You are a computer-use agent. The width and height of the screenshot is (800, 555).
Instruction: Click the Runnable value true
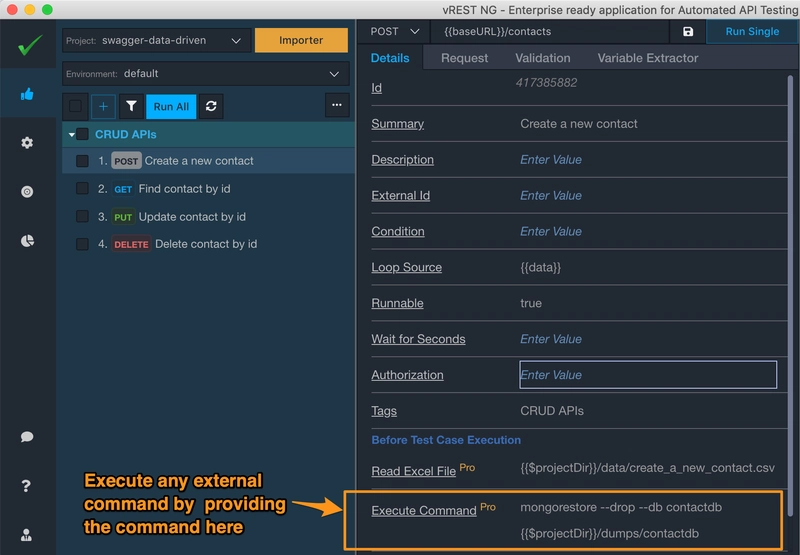point(531,303)
